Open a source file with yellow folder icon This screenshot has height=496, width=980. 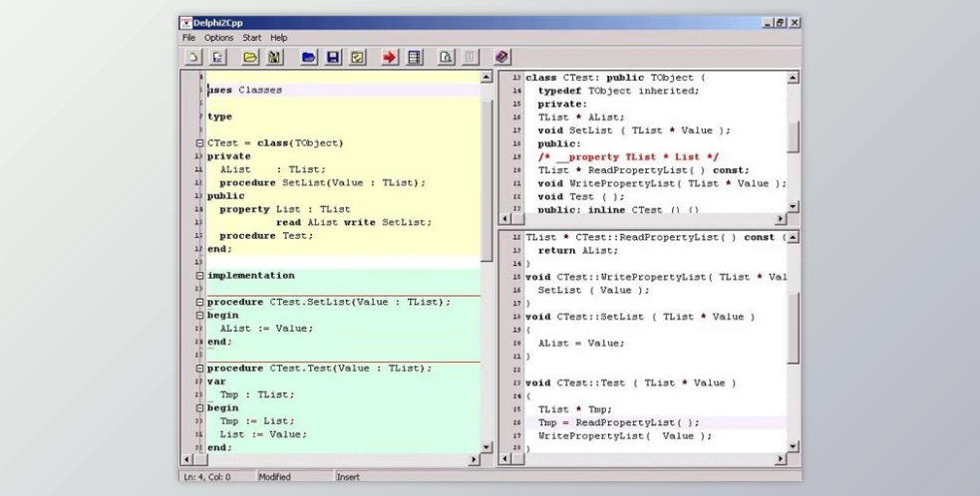pyautogui.click(x=251, y=59)
